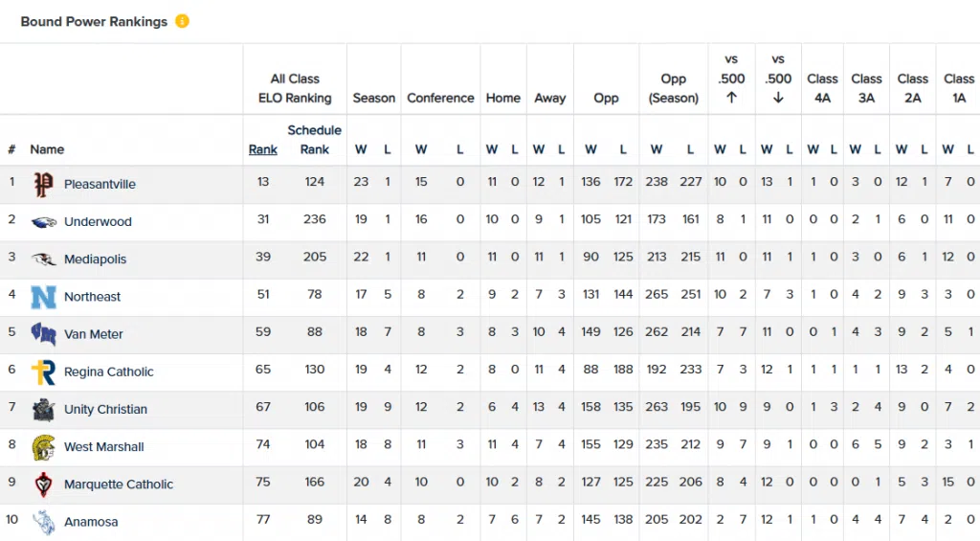980x541 pixels.
Task: Click the vs .500 down-arrow column header
Action: point(778,79)
